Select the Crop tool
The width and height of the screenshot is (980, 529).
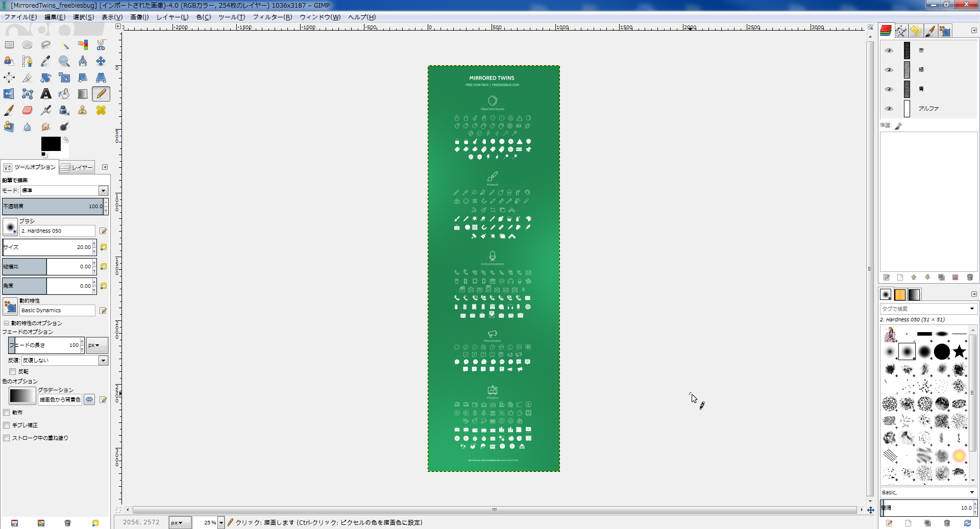point(28,78)
